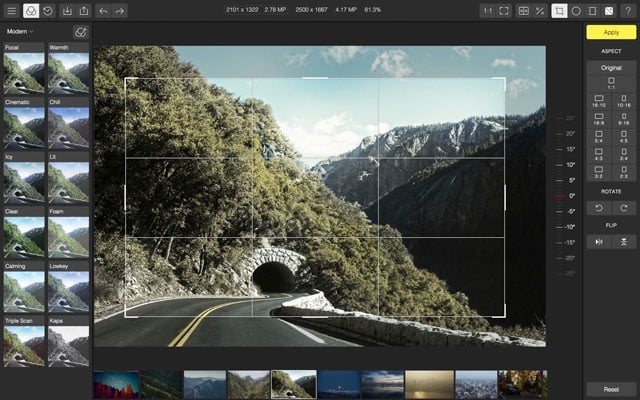Viewport: 640px width, 400px height.
Task: Apply the Calming filter
Action: tap(24, 287)
